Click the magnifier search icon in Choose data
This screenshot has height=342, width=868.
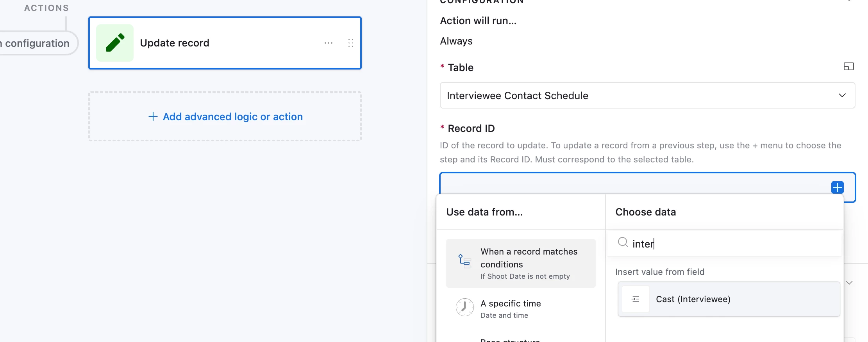[623, 242]
